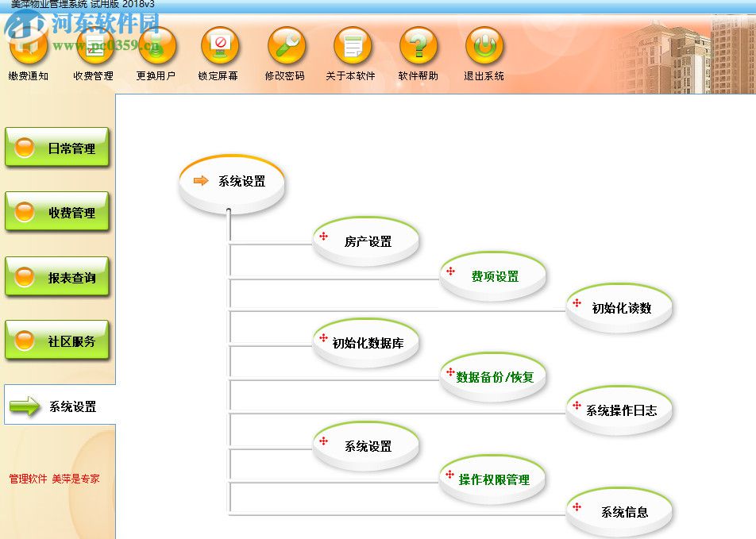Click the 管理软件 美萍是专家 red slogan
This screenshot has width=756, height=539.
(55, 479)
